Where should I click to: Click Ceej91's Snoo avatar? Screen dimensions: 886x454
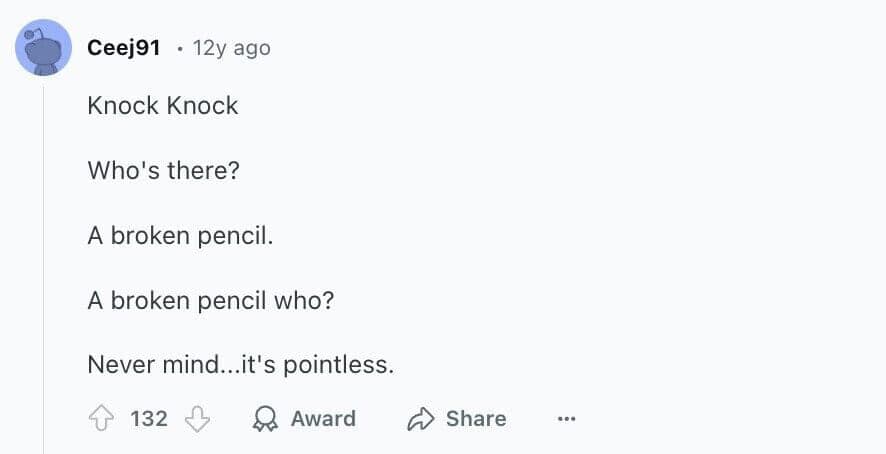[43, 47]
